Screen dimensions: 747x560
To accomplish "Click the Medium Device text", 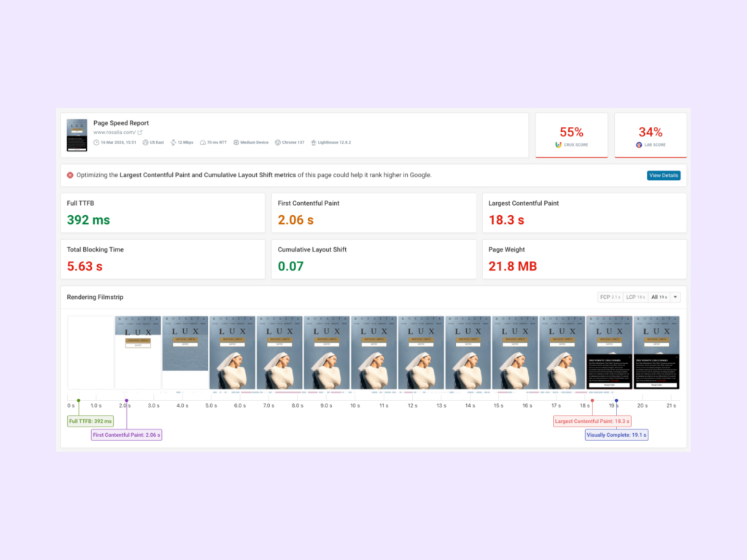I will [255, 142].
